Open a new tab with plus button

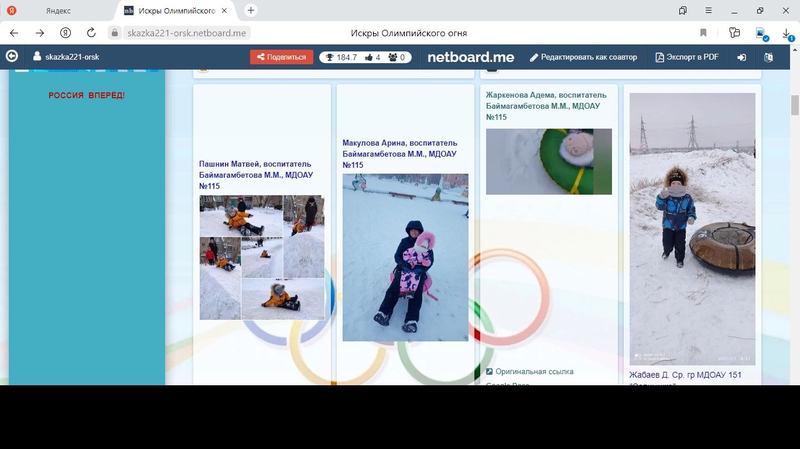[251, 10]
